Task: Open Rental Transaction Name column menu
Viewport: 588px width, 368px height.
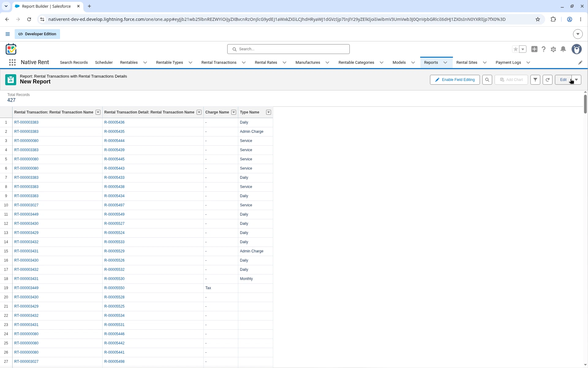Action: click(98, 112)
